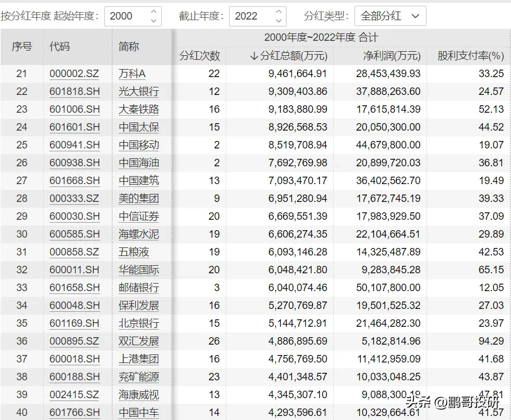Open stock code 601169.SH link
511x420 pixels.
(75, 323)
